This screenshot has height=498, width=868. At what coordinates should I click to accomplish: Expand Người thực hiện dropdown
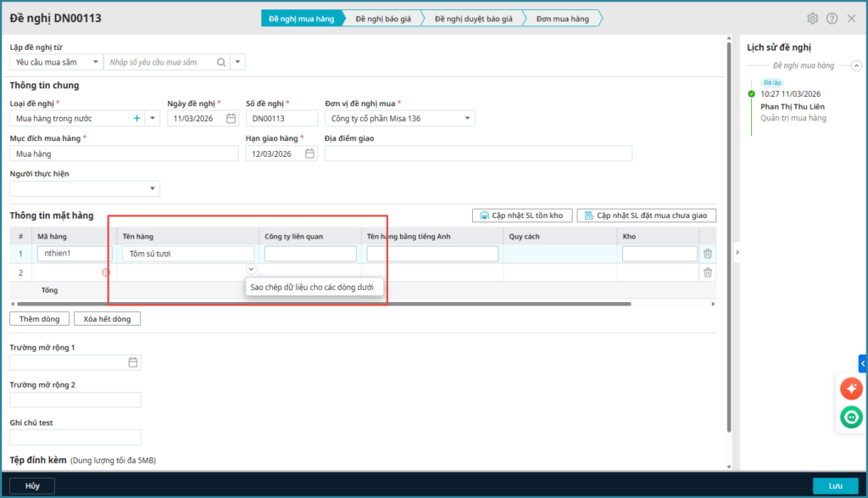[153, 188]
